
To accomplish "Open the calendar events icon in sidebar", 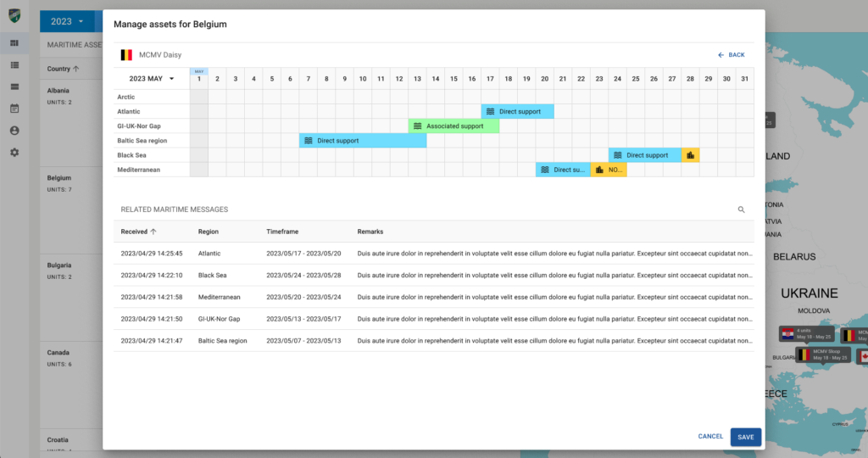I will [14, 109].
